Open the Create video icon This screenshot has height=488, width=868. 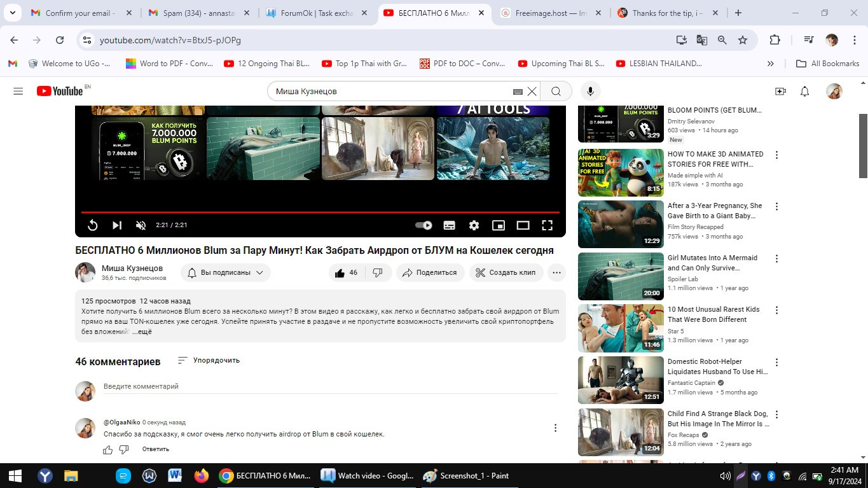tap(780, 92)
